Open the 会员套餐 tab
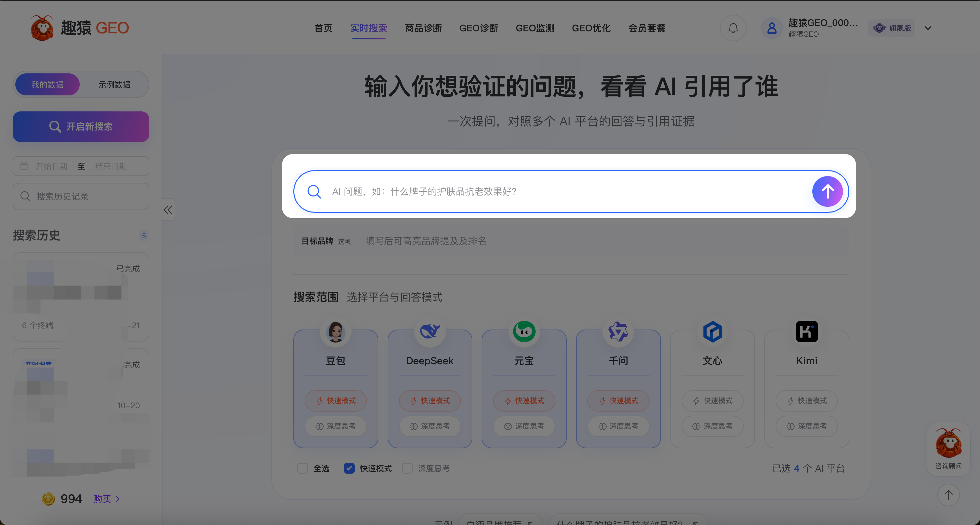The width and height of the screenshot is (980, 525). tap(647, 28)
